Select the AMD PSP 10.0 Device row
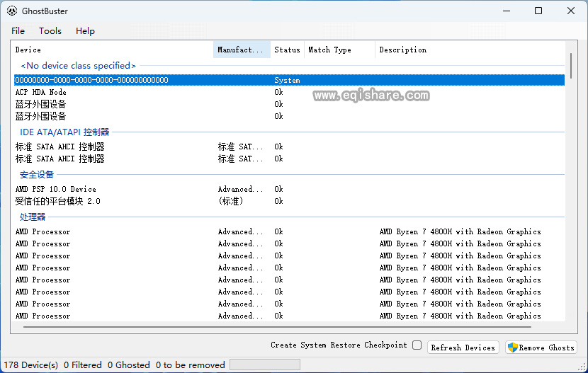Viewport: 588px width, 373px height. [55, 189]
